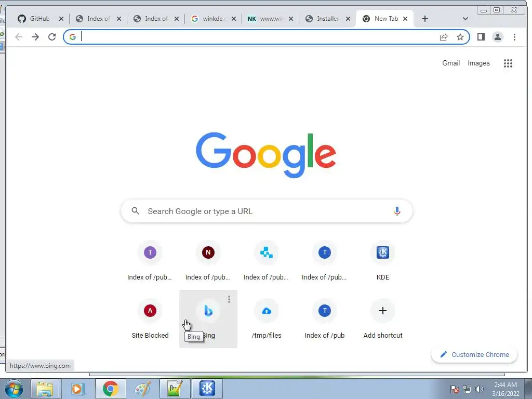Screen dimensions: 532x399
Task: Open a new tab with plus button
Action: tap(425, 19)
